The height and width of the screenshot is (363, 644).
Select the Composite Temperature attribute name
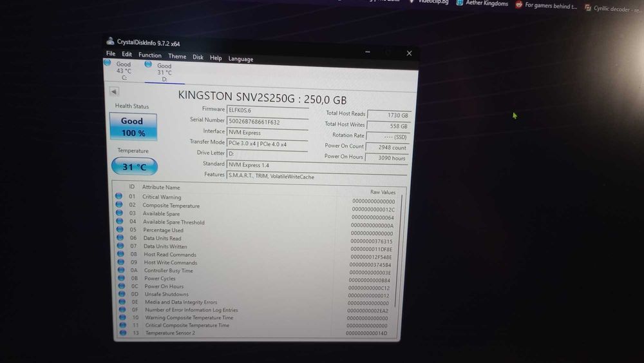coord(171,206)
